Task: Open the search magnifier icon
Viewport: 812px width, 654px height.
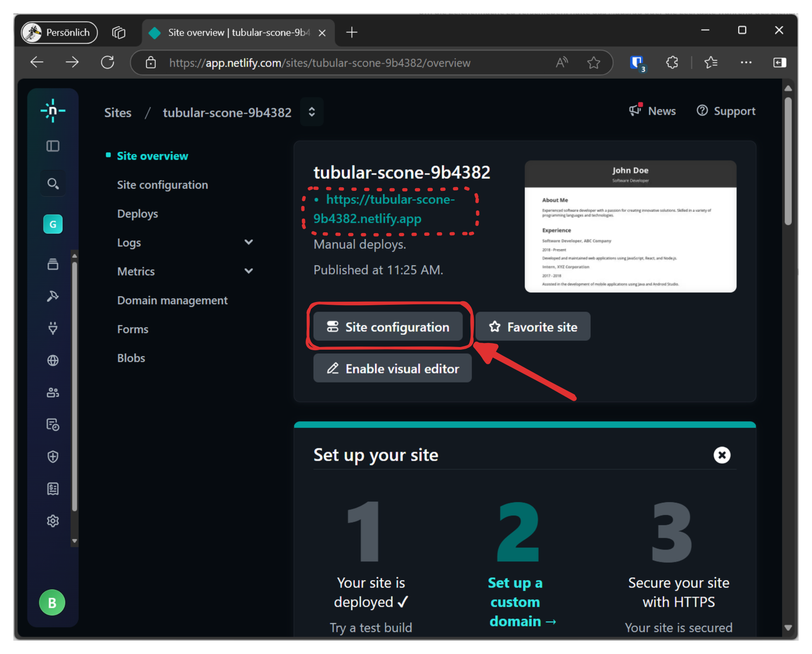Action: coord(53,183)
